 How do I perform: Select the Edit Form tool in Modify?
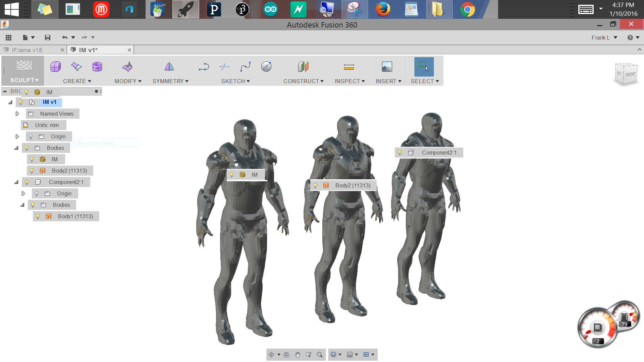(x=127, y=67)
